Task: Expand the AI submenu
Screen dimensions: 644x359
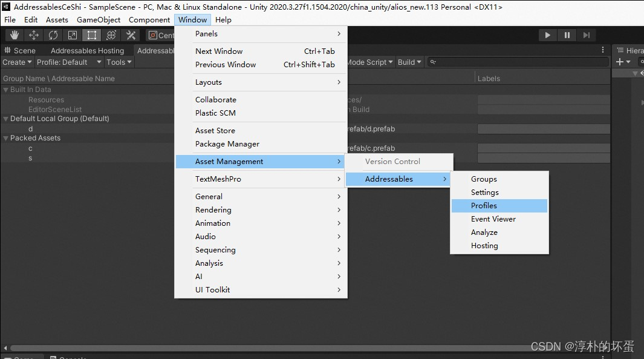Action: (261, 276)
